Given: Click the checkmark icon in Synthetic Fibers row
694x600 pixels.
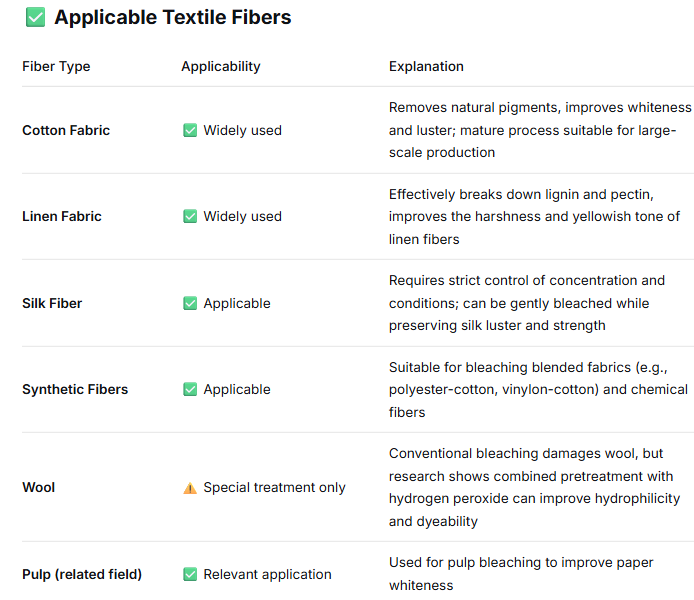Looking at the screenshot, I should pos(190,389).
